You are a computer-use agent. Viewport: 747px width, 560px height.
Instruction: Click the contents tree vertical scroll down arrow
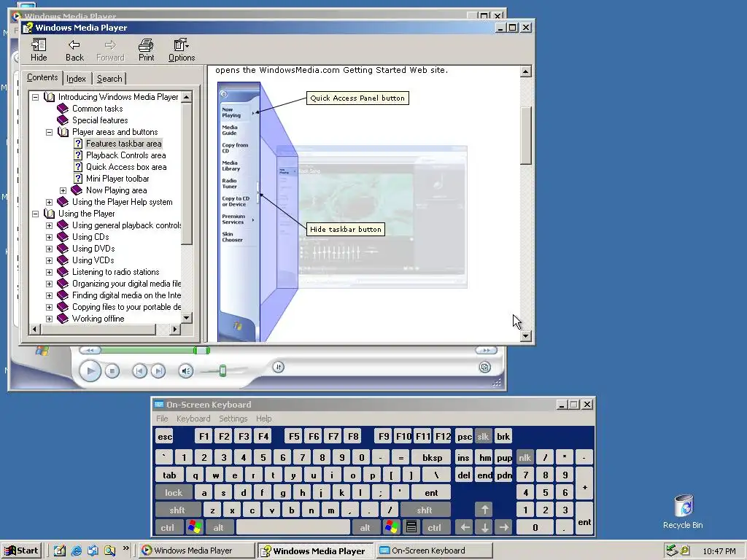pos(186,318)
